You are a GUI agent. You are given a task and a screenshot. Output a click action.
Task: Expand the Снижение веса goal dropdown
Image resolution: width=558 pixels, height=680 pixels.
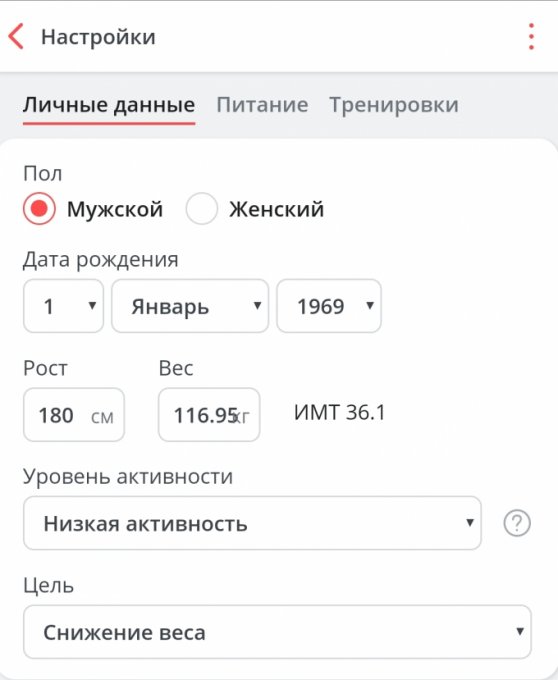[x=277, y=632]
